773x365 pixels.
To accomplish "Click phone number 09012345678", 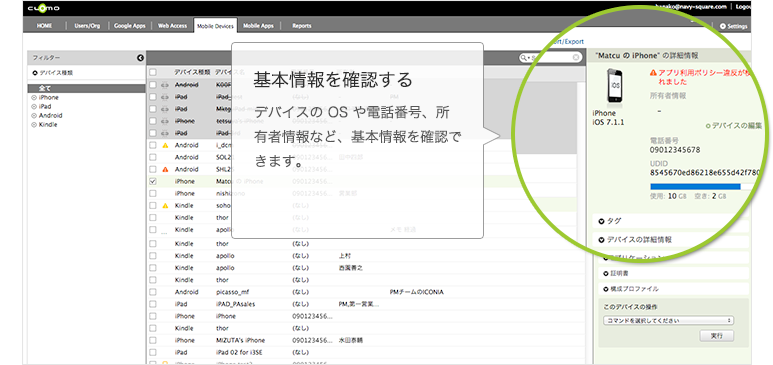I will [675, 150].
